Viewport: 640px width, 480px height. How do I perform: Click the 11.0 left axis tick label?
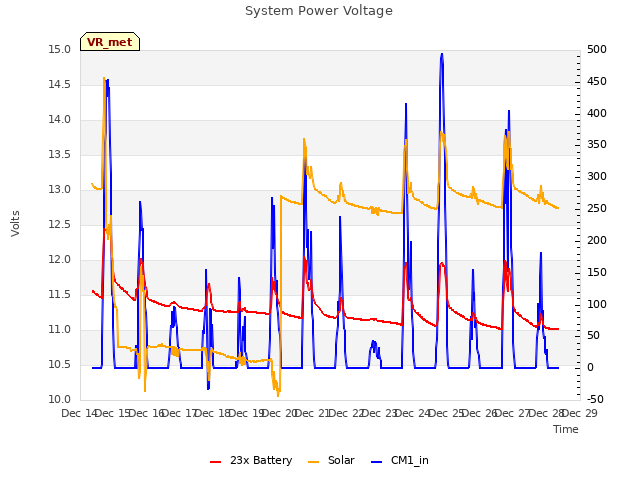tap(60, 329)
